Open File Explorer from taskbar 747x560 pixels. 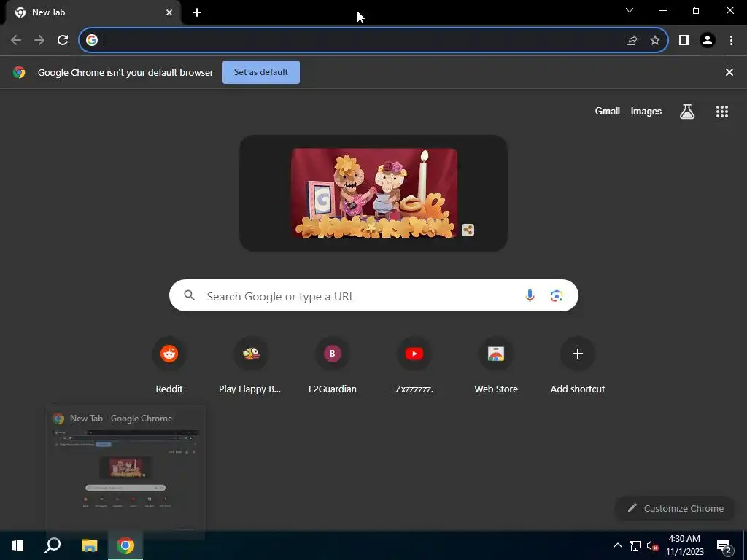(89, 545)
